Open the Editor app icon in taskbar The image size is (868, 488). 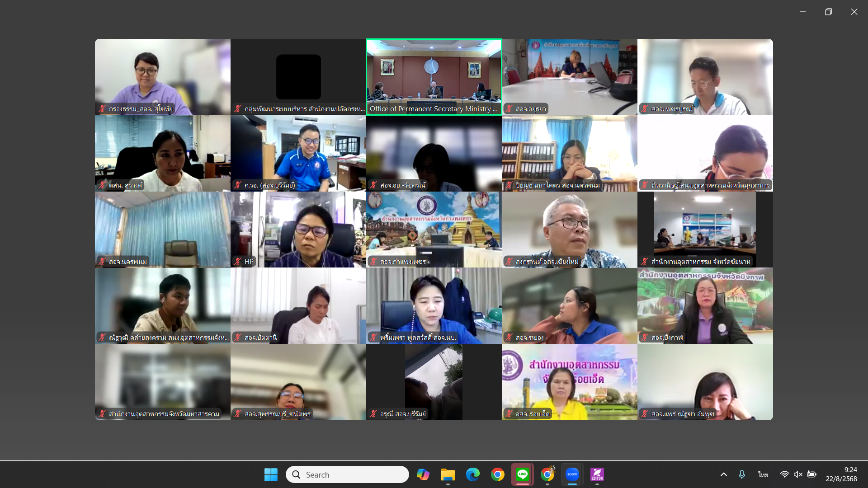click(x=597, y=474)
